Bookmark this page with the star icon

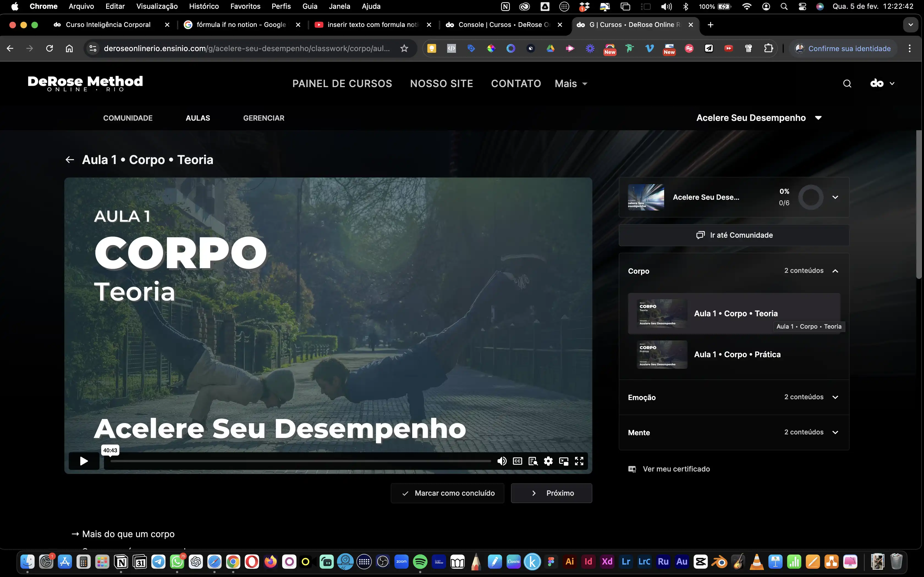coord(404,48)
